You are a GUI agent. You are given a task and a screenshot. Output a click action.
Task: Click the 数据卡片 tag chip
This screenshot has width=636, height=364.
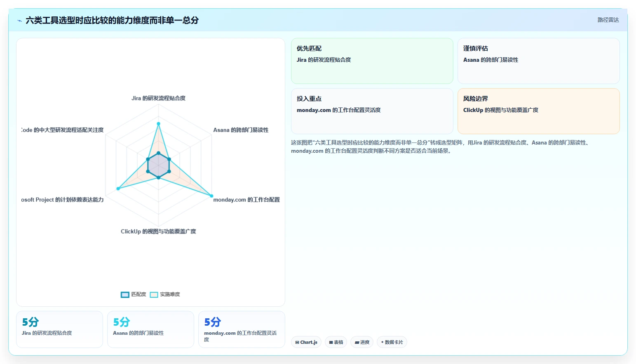tap(392, 342)
